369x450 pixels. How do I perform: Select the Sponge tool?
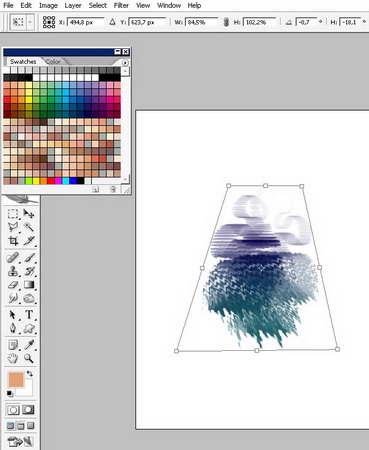(x=29, y=298)
